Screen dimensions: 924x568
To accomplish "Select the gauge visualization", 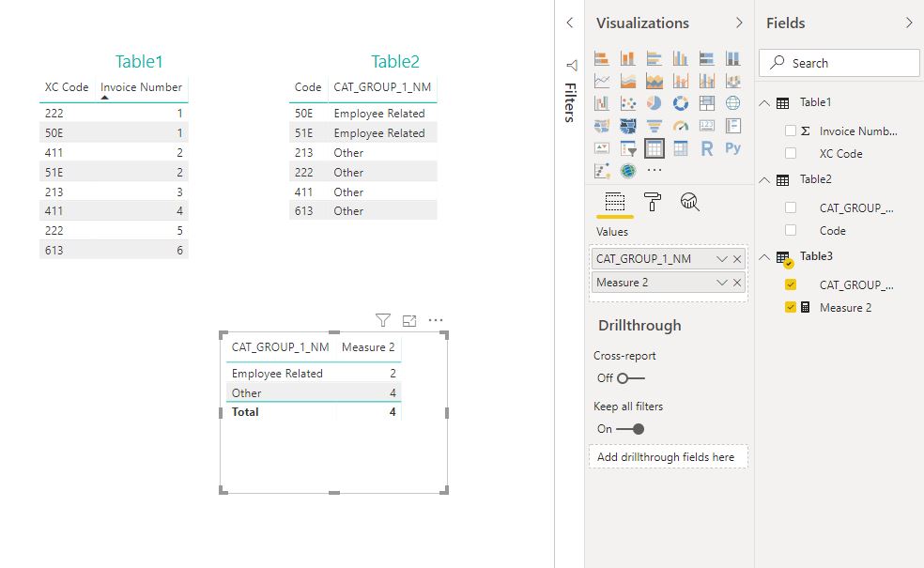I will 681,126.
